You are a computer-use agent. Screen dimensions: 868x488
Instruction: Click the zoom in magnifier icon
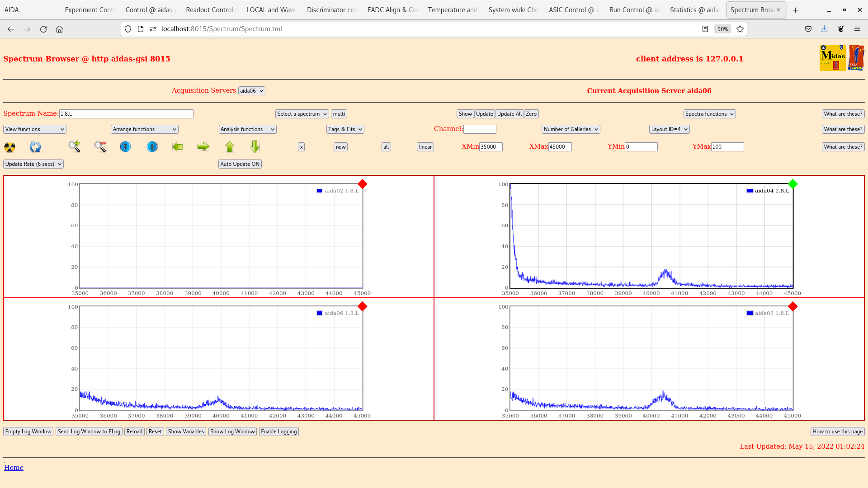(x=74, y=146)
